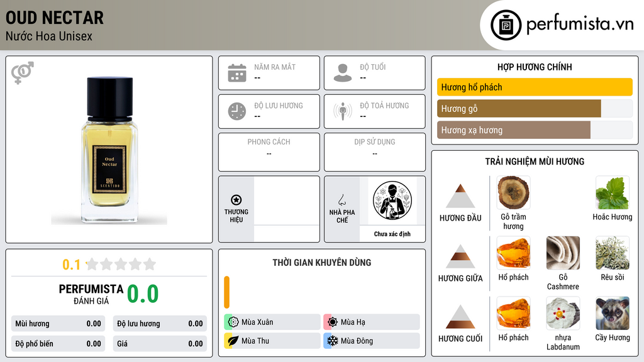Click the Hương giữa pyramid icon
Image resolution: width=644 pixels, height=362 pixels.
point(460,256)
